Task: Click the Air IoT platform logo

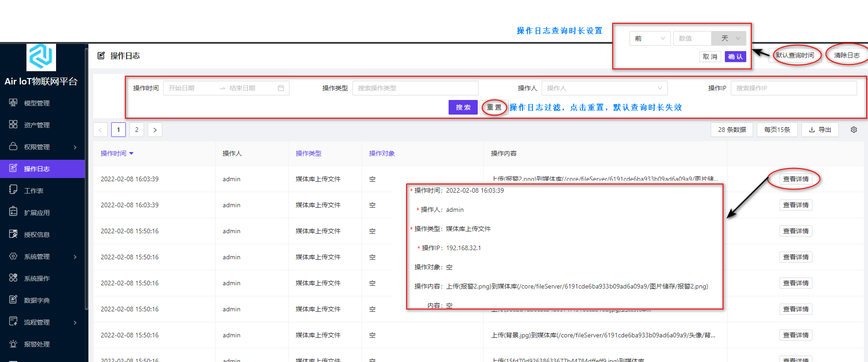Action: coord(41,57)
